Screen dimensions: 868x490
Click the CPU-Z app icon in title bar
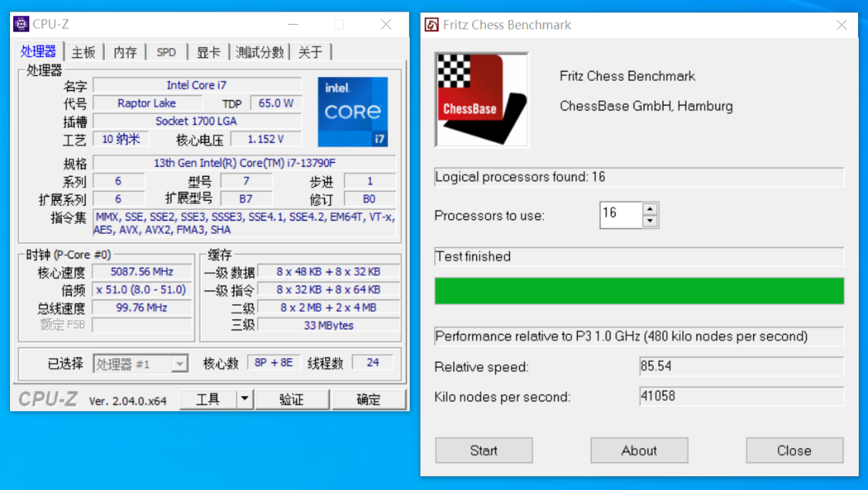point(21,25)
